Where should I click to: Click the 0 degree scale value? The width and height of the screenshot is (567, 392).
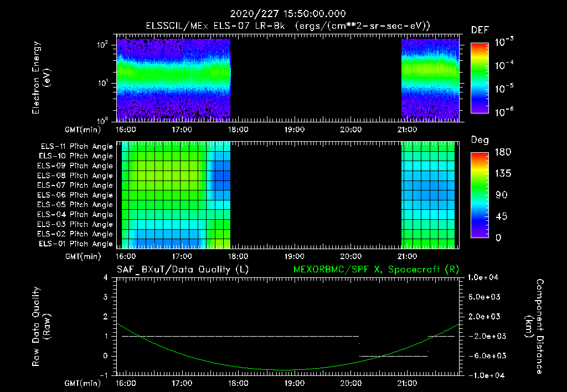(498, 238)
